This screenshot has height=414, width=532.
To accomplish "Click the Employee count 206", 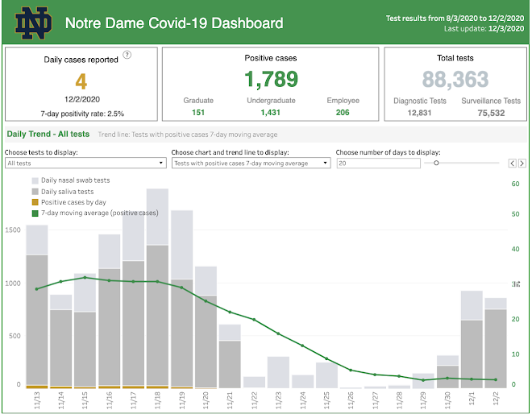I will [x=343, y=113].
